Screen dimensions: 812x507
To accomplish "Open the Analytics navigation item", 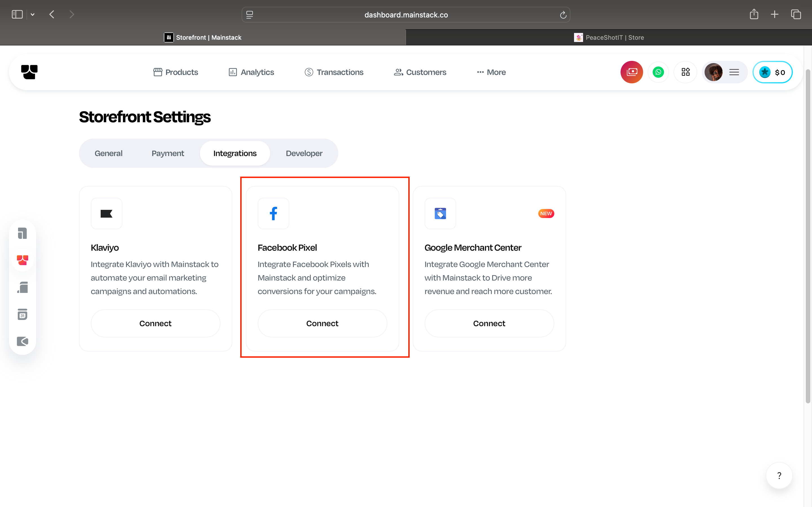I will [251, 72].
